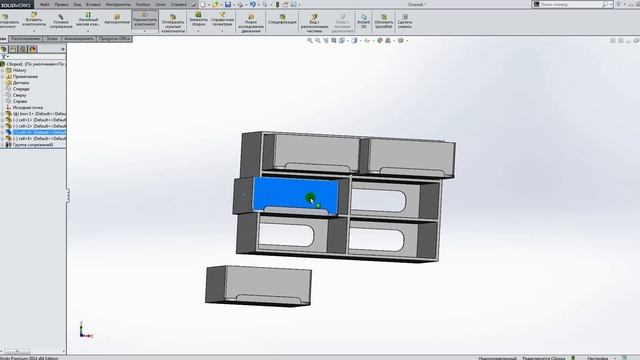Click the detached drawer below the cabinet

258,286
